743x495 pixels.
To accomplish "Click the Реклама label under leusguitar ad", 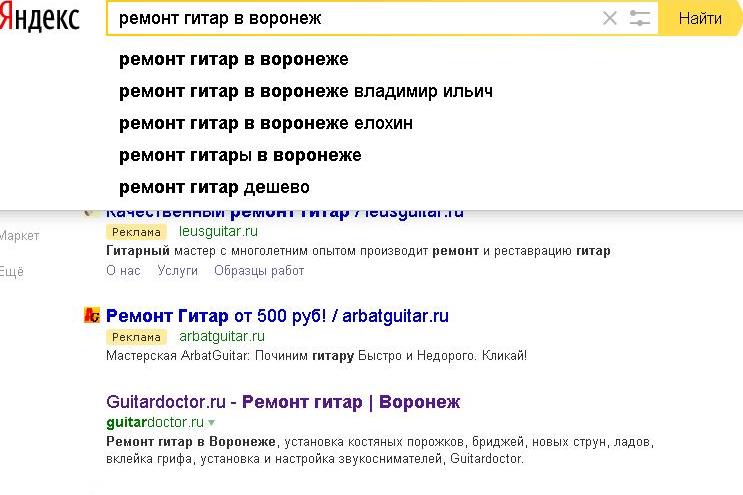I will (x=136, y=232).
